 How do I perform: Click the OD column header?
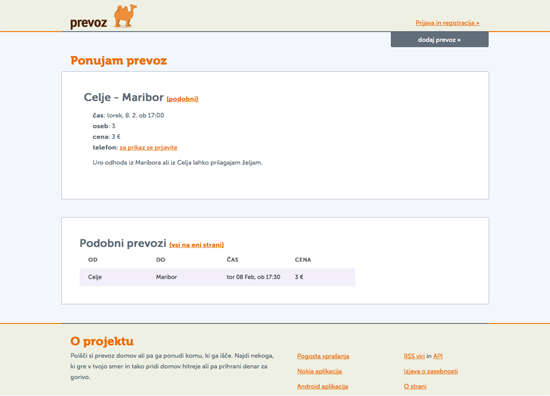(93, 260)
